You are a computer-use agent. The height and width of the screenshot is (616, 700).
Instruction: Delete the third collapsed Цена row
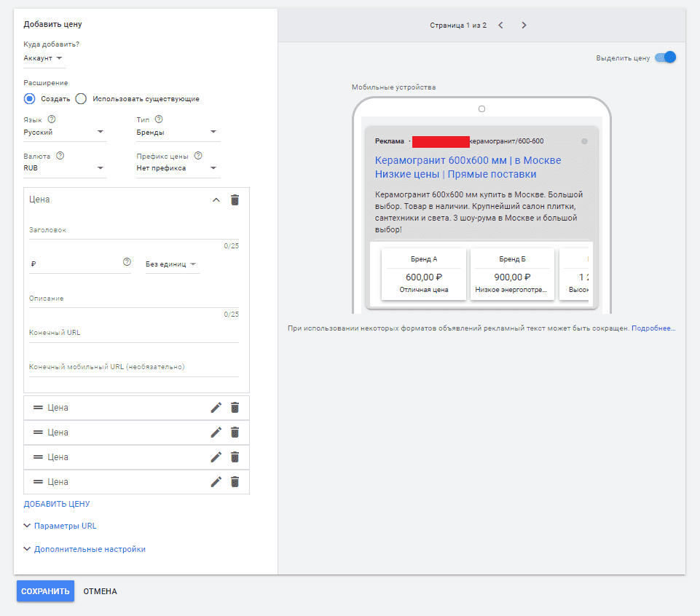[235, 457]
